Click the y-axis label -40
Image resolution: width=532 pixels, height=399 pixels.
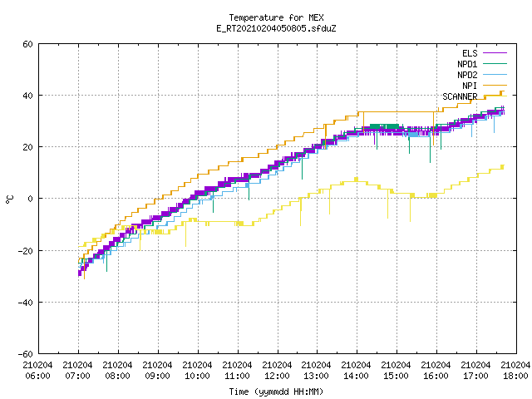tap(26, 303)
